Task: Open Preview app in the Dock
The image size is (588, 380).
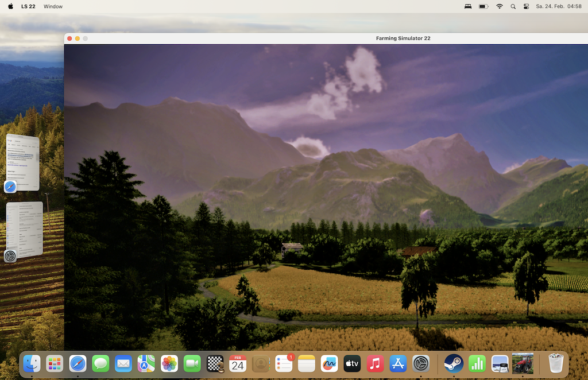Action: tap(500, 363)
